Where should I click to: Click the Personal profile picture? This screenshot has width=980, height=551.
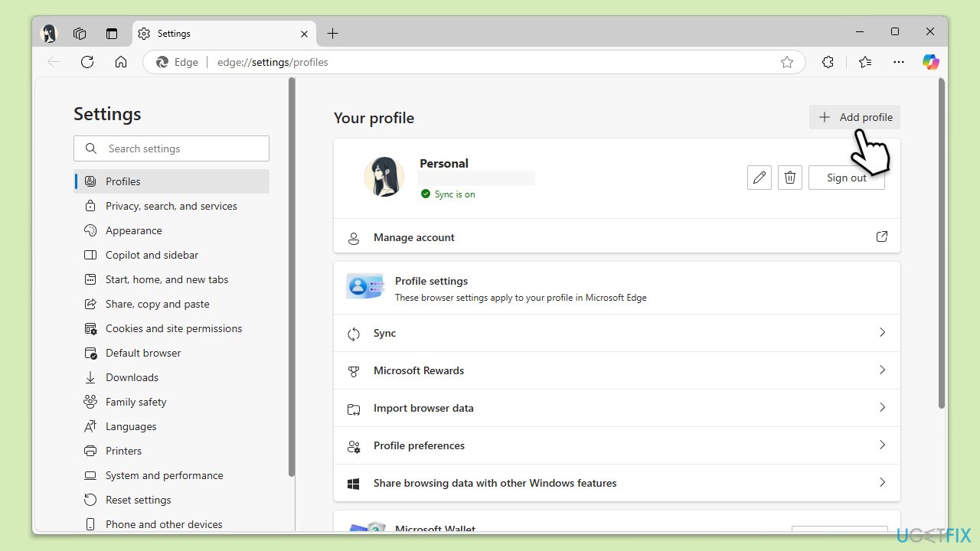click(x=384, y=178)
